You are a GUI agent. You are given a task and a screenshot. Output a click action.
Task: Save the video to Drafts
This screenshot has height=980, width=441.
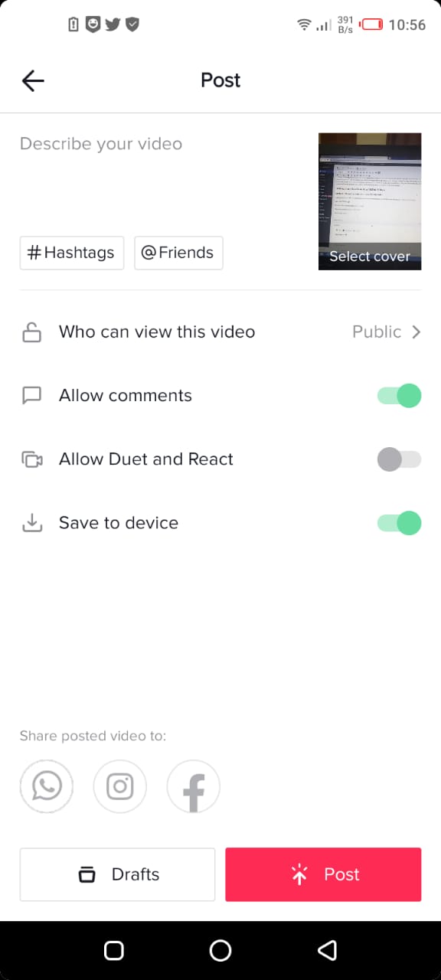coord(117,874)
